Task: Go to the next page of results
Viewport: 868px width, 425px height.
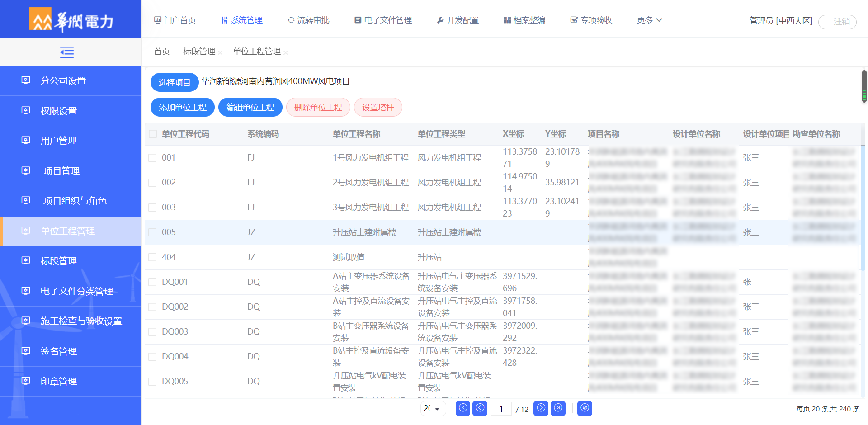Action: [x=541, y=408]
